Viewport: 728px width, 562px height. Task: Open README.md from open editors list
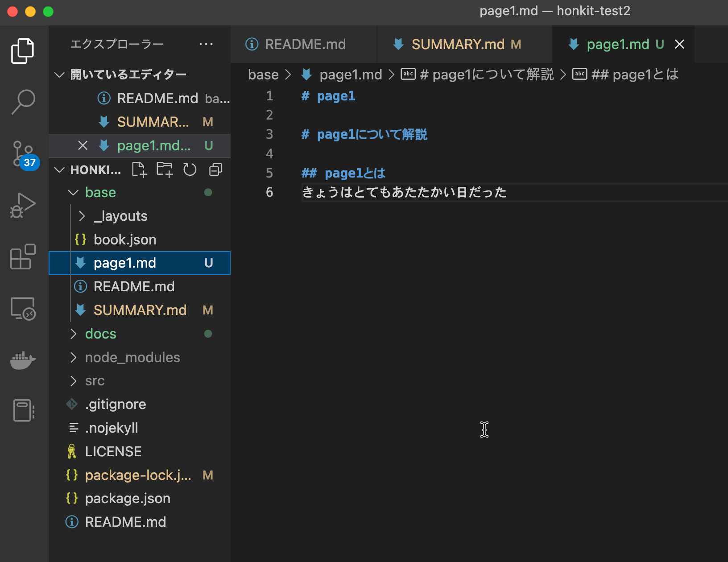(x=140, y=98)
